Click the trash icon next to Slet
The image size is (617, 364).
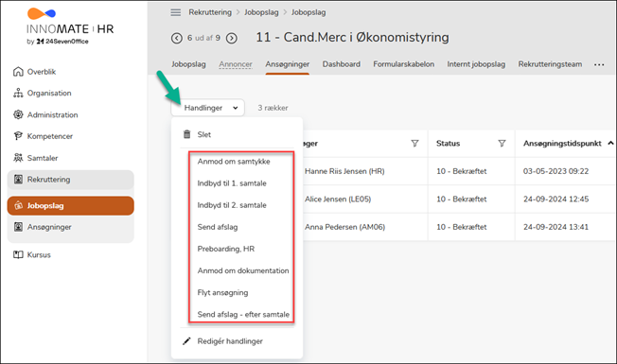(x=187, y=134)
